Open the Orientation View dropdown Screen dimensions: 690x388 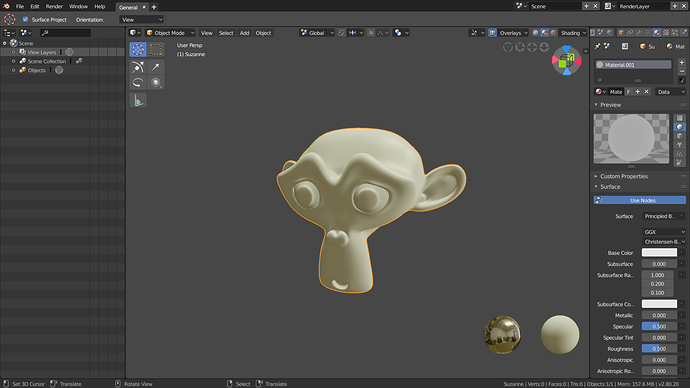pyautogui.click(x=141, y=19)
